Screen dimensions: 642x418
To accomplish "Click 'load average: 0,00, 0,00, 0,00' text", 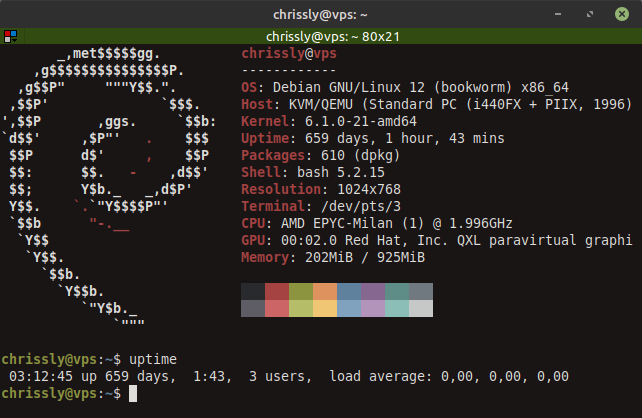I will coord(449,376).
